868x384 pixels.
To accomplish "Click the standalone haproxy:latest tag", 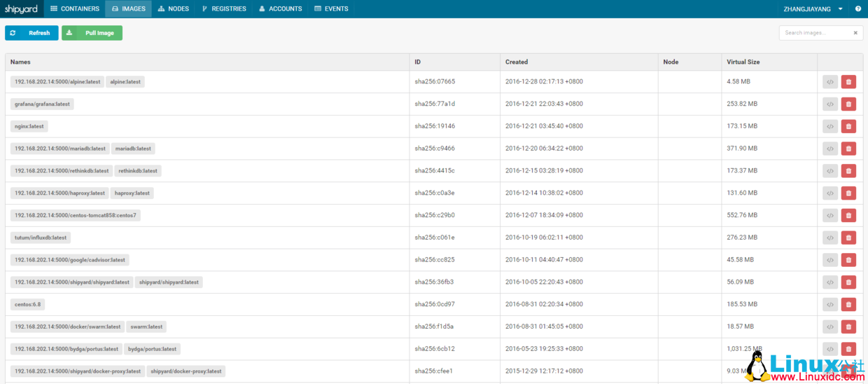I will 132,193.
